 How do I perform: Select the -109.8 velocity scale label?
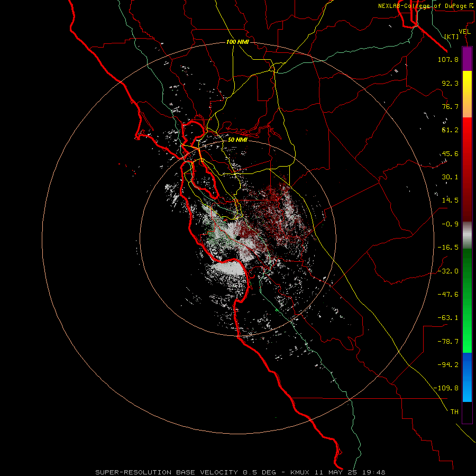pos(446,388)
